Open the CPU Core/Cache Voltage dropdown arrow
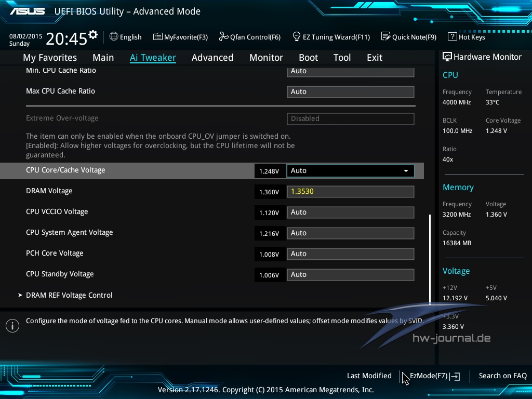This screenshot has width=532, height=399. coord(406,171)
